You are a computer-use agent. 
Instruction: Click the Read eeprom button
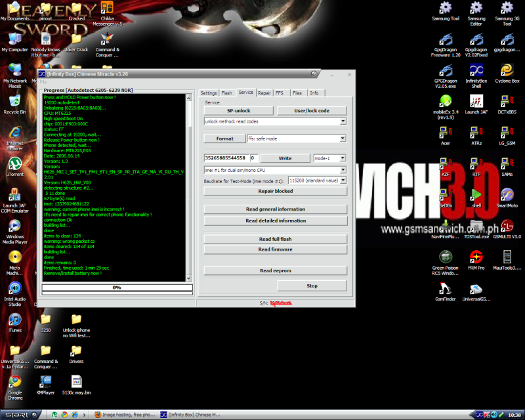[275, 270]
